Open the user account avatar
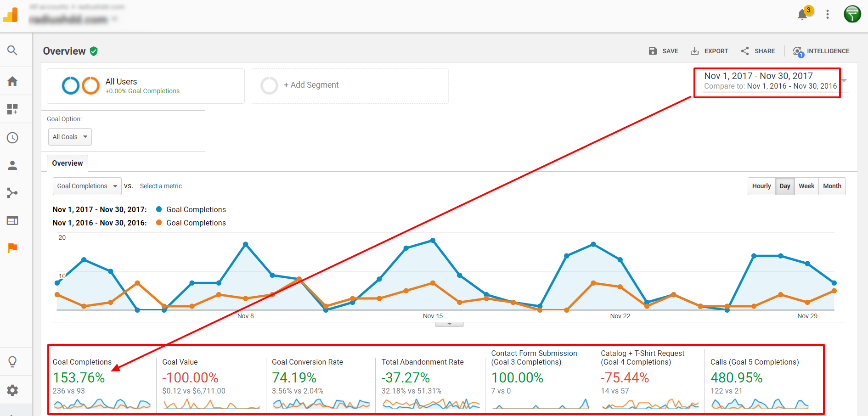This screenshot has width=868, height=416. [x=852, y=14]
